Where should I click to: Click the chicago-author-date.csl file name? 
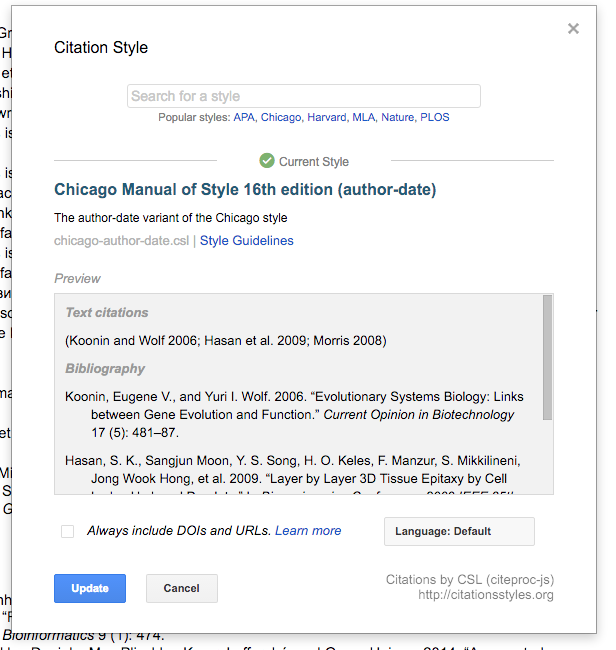click(x=121, y=241)
